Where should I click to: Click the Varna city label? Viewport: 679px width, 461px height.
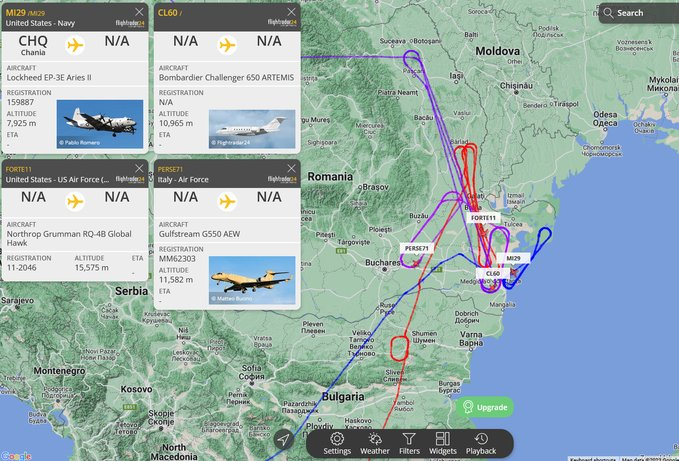[x=471, y=338]
